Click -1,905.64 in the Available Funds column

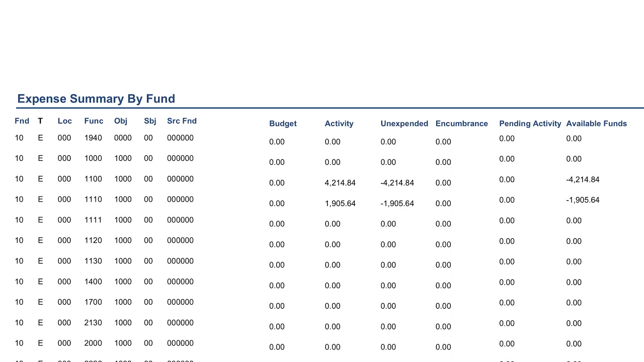(583, 200)
